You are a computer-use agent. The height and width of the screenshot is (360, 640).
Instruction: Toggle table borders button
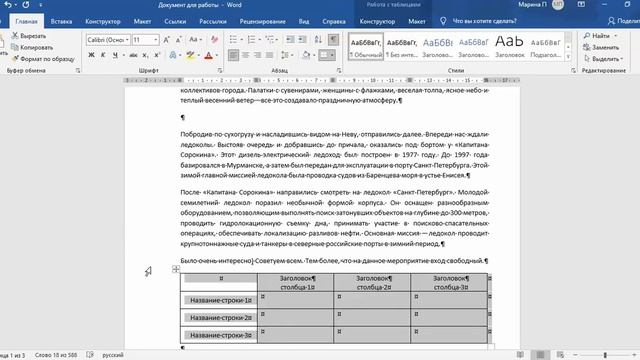pos(324,55)
